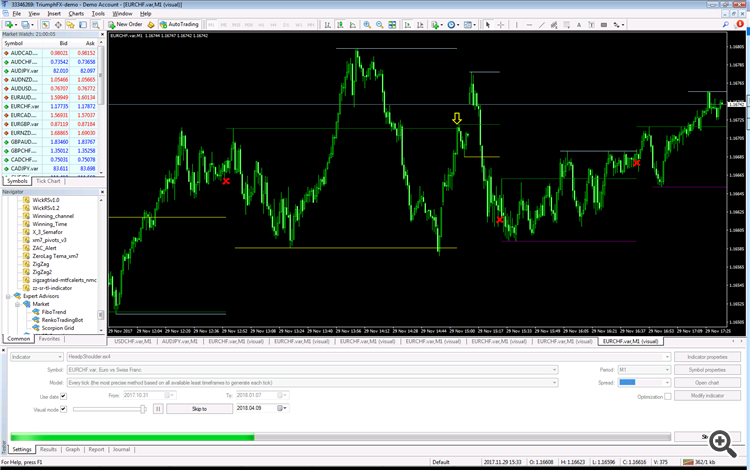Viewport: 750px width, 470px height.
Task: Open the tester type Indicator dropdown
Action: click(37, 357)
